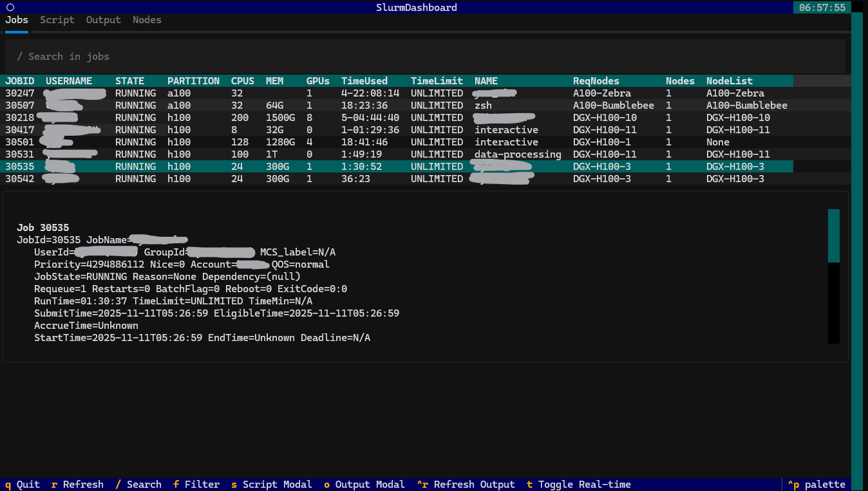This screenshot has width=868, height=491.
Task: Select job ID 30531 in the table
Action: (20, 154)
